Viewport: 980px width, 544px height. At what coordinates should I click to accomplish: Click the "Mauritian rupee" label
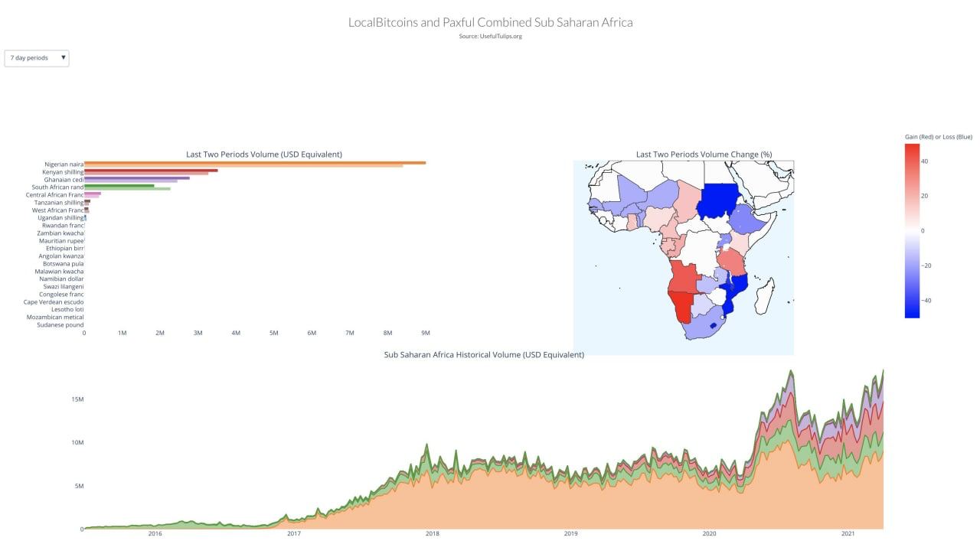(x=62, y=241)
